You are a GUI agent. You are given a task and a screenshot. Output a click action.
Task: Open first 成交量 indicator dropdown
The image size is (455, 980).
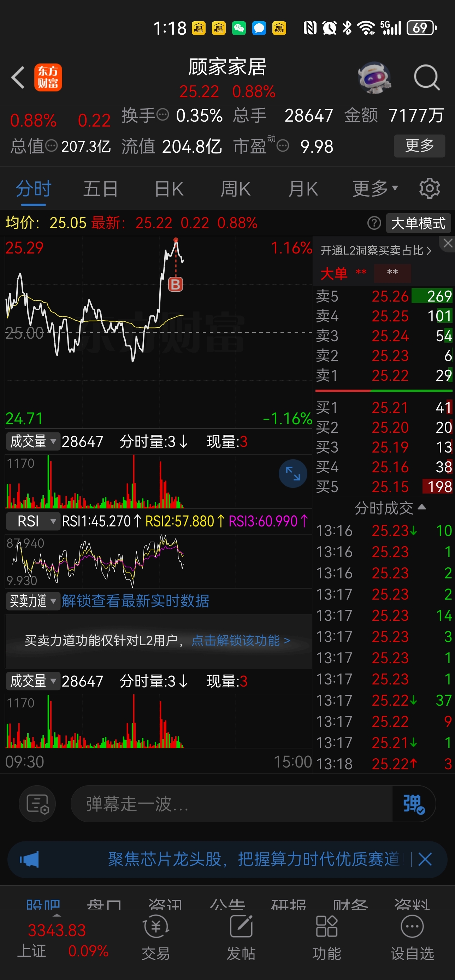point(33,441)
